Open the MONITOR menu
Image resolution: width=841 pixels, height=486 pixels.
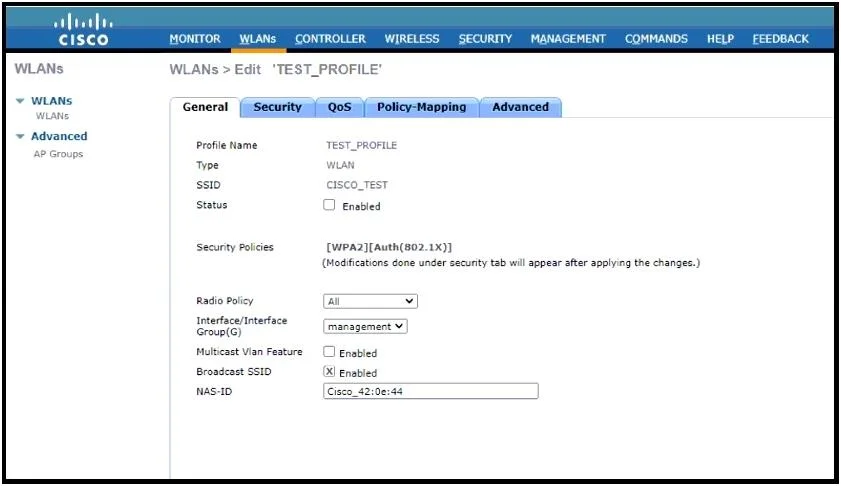point(195,39)
